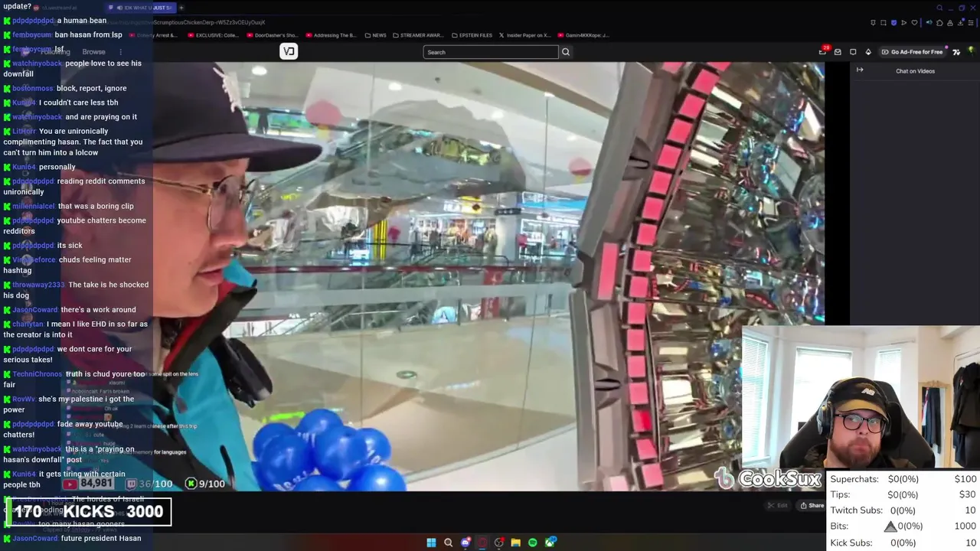Image resolution: width=980 pixels, height=551 pixels.
Task: Click Go Ad-Free for Free button
Action: coord(912,52)
